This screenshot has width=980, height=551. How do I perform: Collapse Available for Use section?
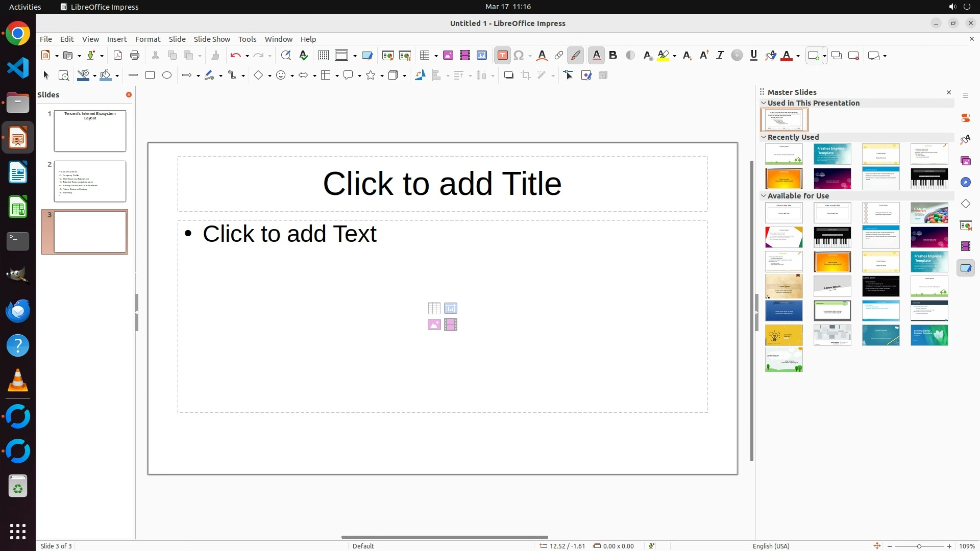point(764,196)
